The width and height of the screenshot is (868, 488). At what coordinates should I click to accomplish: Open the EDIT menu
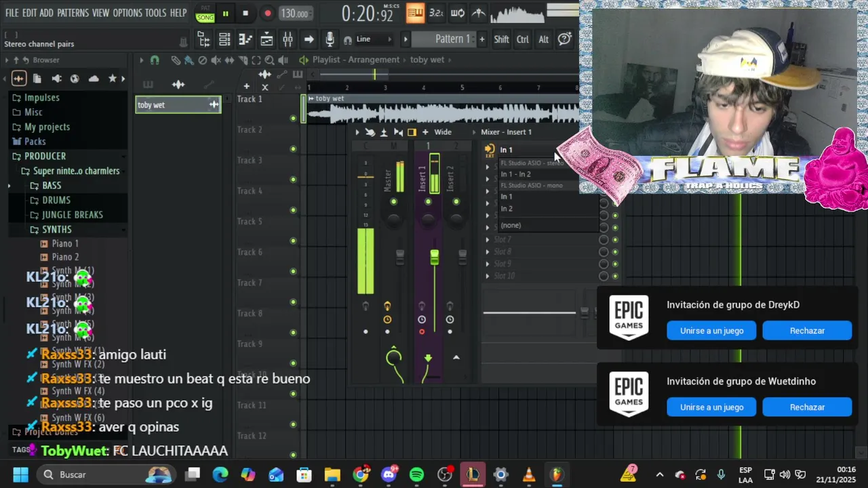pos(30,13)
